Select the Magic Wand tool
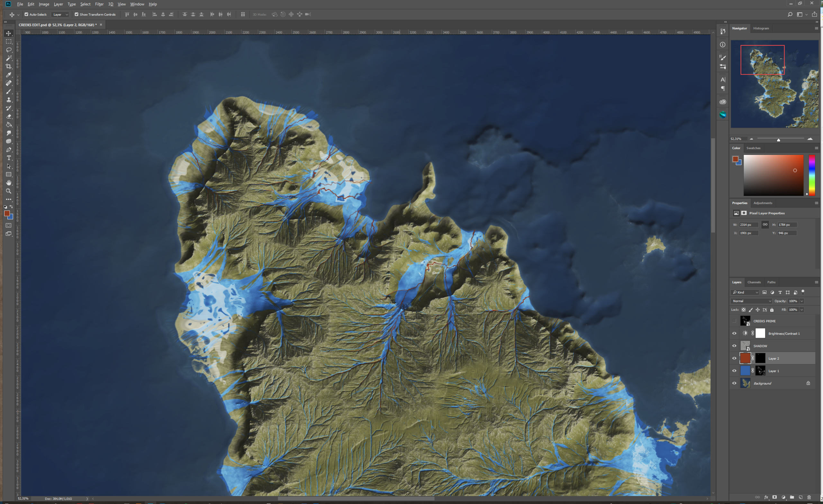Viewport: 823px width, 504px height. click(9, 58)
